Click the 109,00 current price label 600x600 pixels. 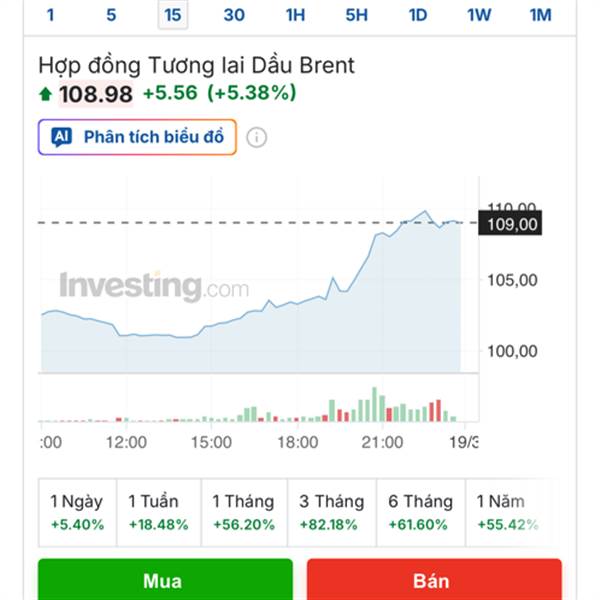tap(511, 225)
